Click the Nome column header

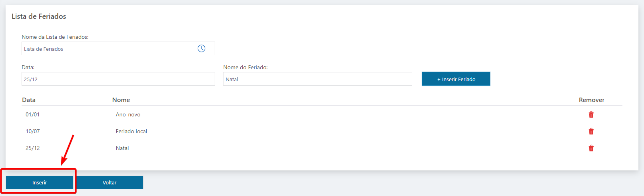point(121,100)
